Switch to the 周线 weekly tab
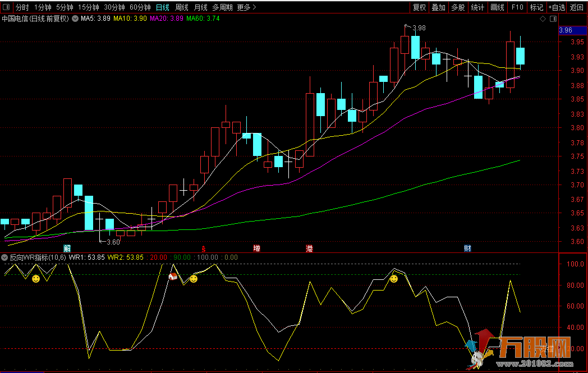The width and height of the screenshot is (588, 373). click(x=182, y=7)
